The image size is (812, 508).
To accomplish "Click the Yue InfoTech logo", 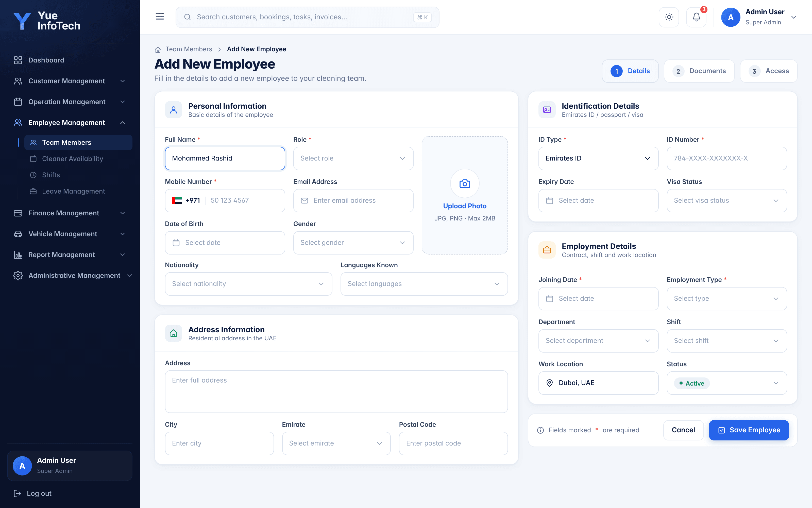I will point(47,21).
